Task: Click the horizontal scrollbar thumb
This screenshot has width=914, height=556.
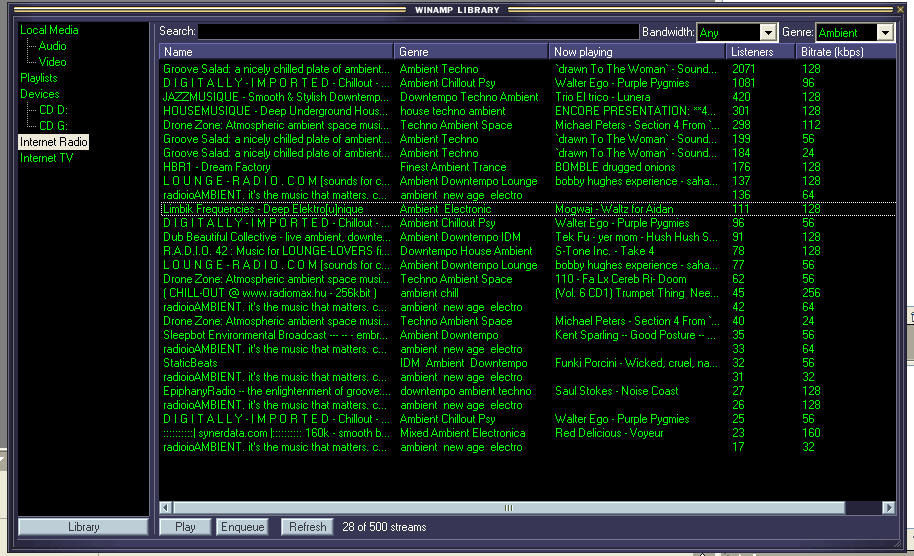Action: (x=509, y=508)
